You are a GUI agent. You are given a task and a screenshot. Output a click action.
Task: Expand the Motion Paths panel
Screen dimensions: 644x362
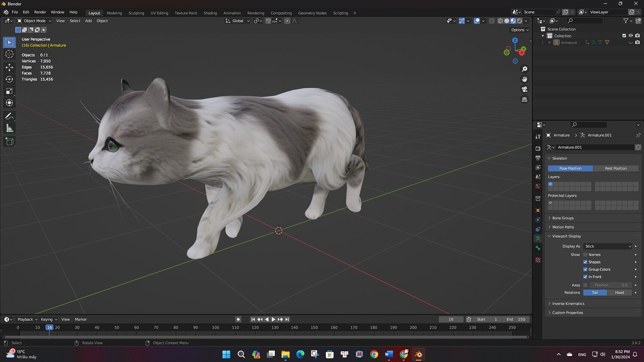[562, 227]
